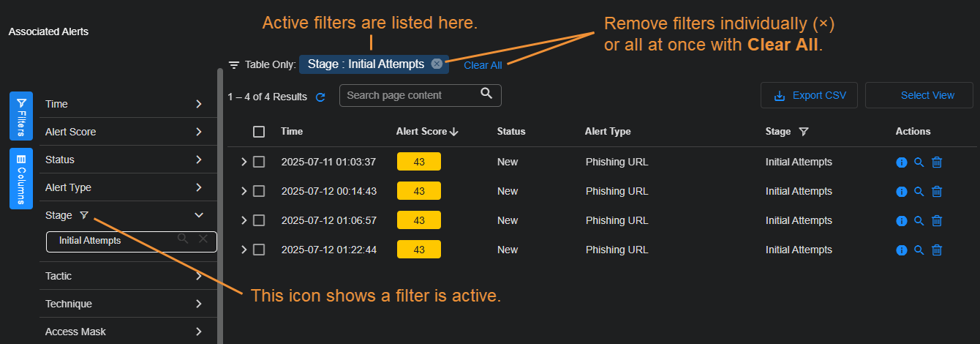Expand the 2025-07-12 00:14:43 alert row
The width and height of the screenshot is (980, 344).
point(244,191)
